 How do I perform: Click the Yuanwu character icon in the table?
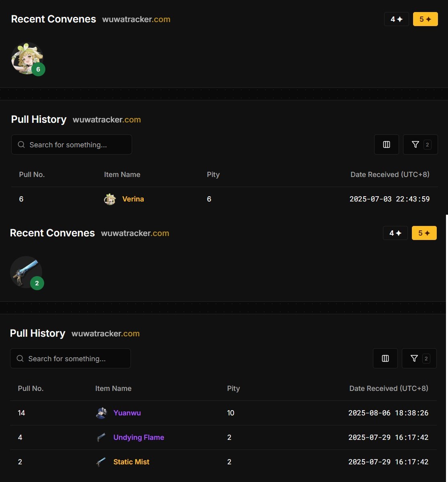tap(101, 413)
